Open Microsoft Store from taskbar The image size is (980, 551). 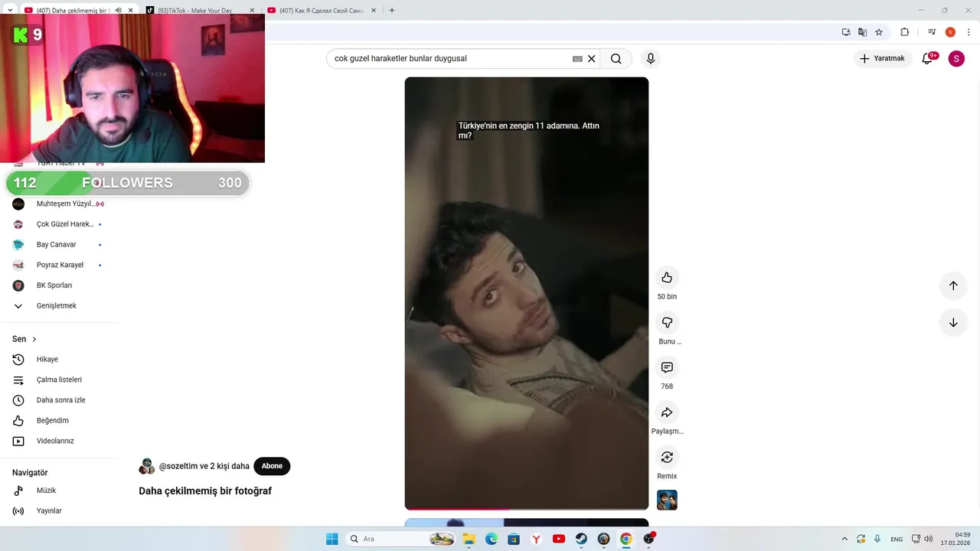pos(514,539)
